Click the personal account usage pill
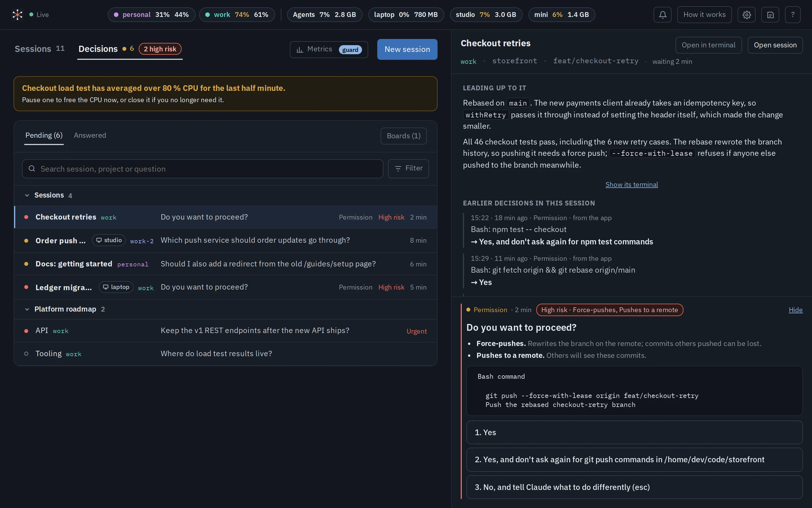This screenshot has height=508, width=812. 151,15
